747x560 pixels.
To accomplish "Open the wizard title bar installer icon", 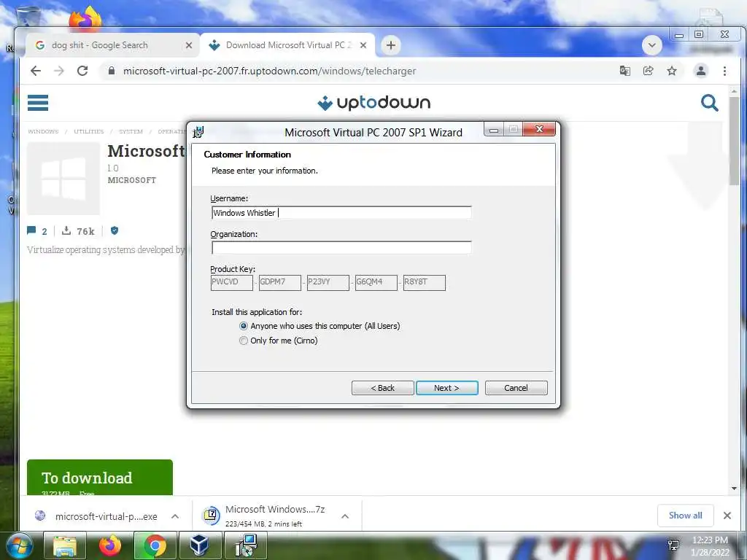I will click(x=198, y=132).
